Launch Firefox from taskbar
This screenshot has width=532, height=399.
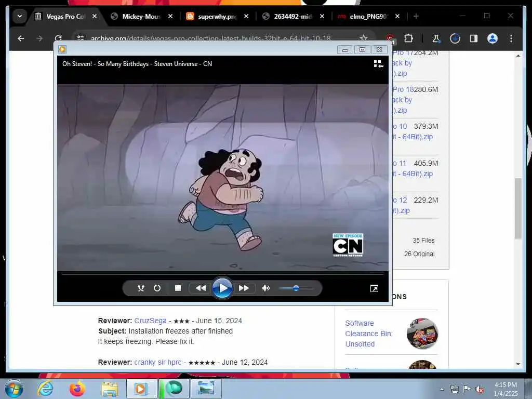click(x=77, y=389)
